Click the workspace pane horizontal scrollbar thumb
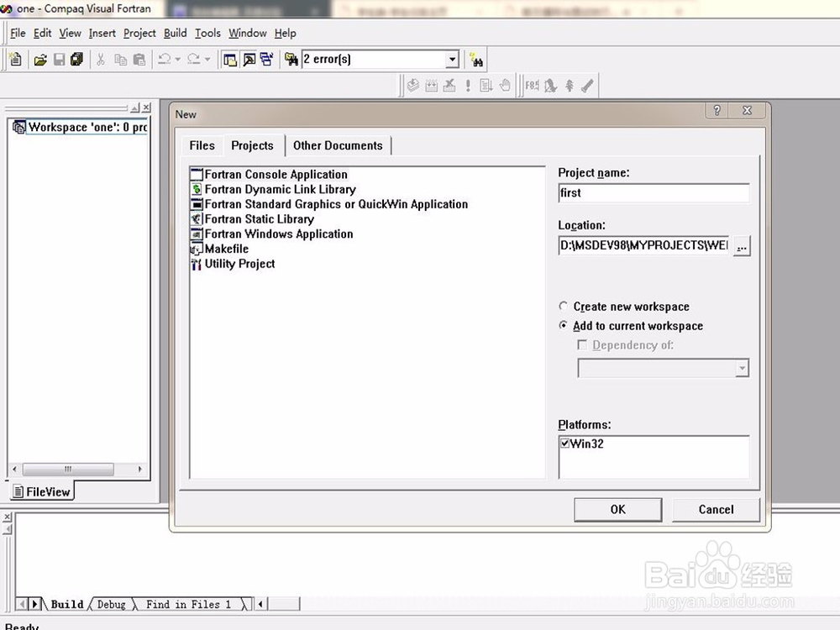Viewport: 840px width, 630px height. pos(68,470)
